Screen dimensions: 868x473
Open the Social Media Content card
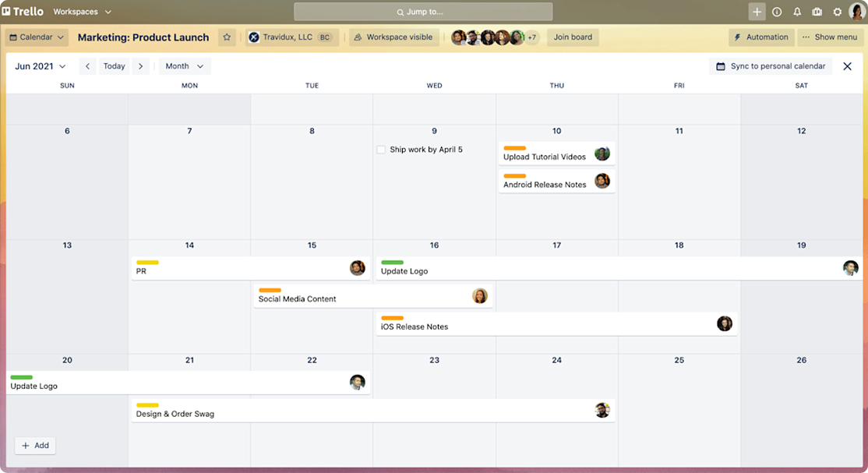coord(373,296)
